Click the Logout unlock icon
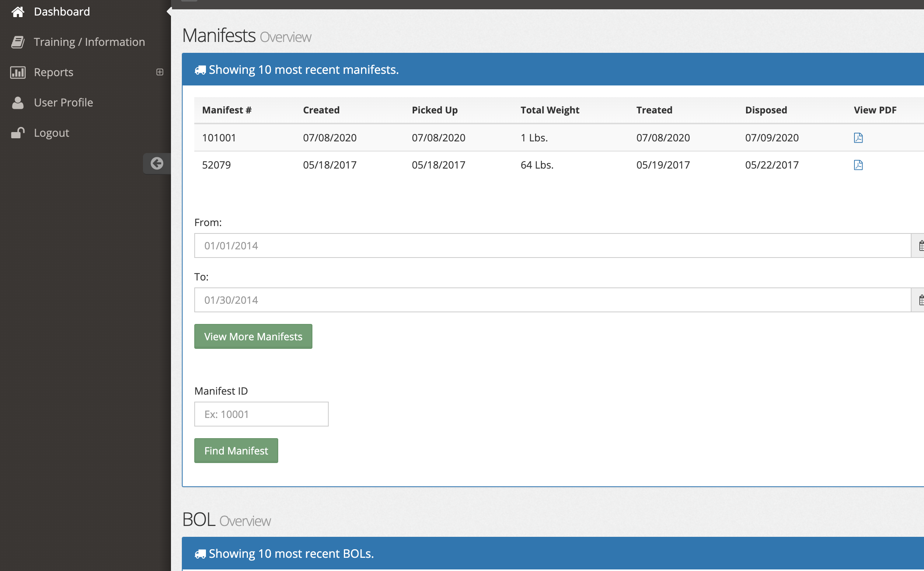This screenshot has width=924, height=571. click(18, 133)
